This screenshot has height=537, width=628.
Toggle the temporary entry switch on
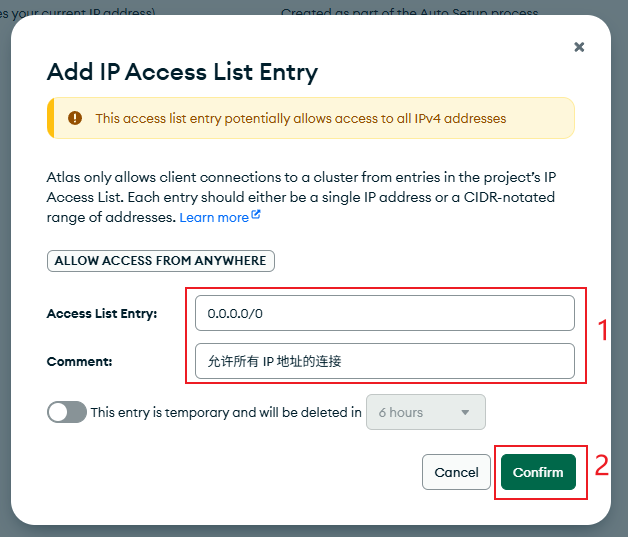[67, 412]
